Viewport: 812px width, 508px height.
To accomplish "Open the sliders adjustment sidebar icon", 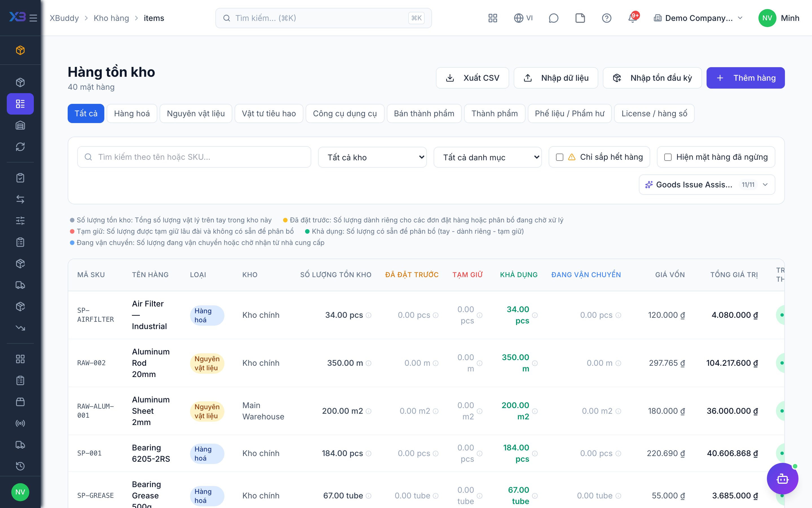I will click(20, 221).
